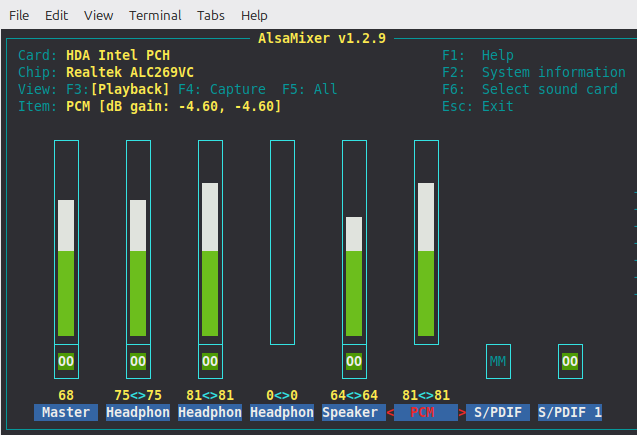637x435 pixels.
Task: Select the Headphone label under 75<>75
Action: click(x=138, y=412)
